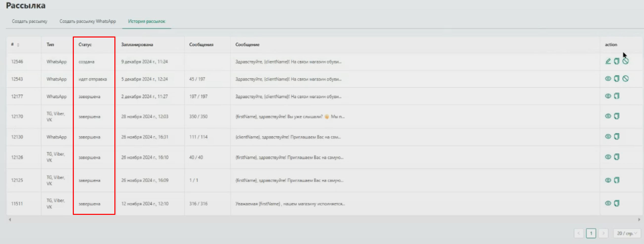Copy mailing 12130 using the copy icon
Screen dimensions: 644x244
click(617, 137)
